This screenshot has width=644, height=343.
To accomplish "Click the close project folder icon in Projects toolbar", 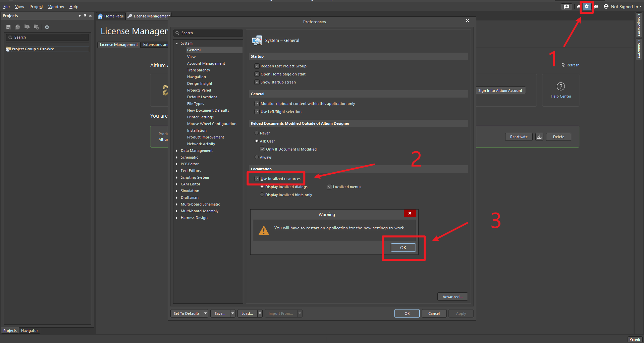I will click(36, 27).
